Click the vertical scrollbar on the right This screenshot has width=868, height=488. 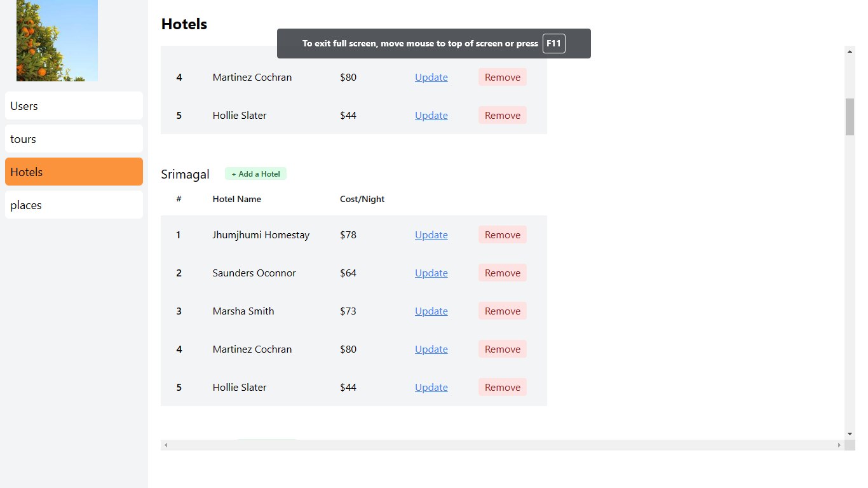pyautogui.click(x=849, y=114)
